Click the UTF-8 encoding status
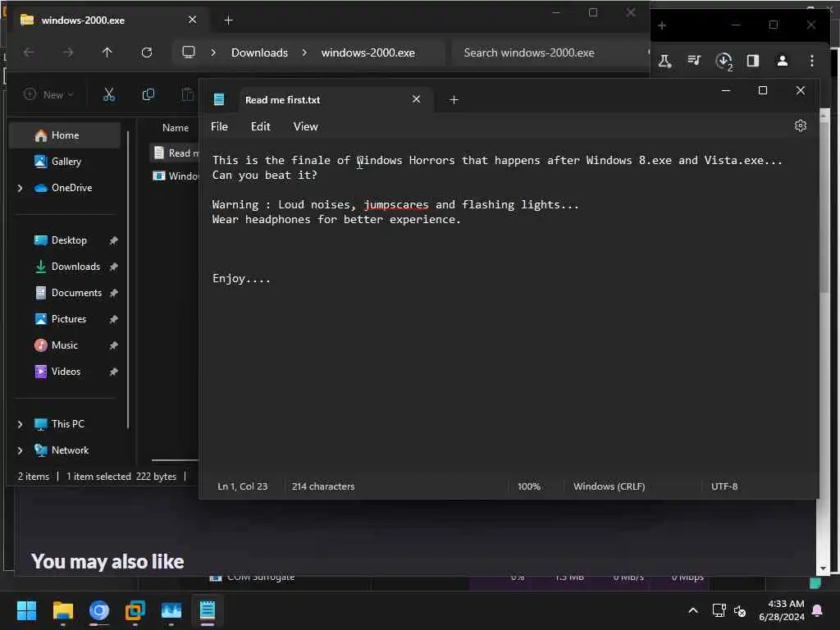The width and height of the screenshot is (840, 630). 724,486
